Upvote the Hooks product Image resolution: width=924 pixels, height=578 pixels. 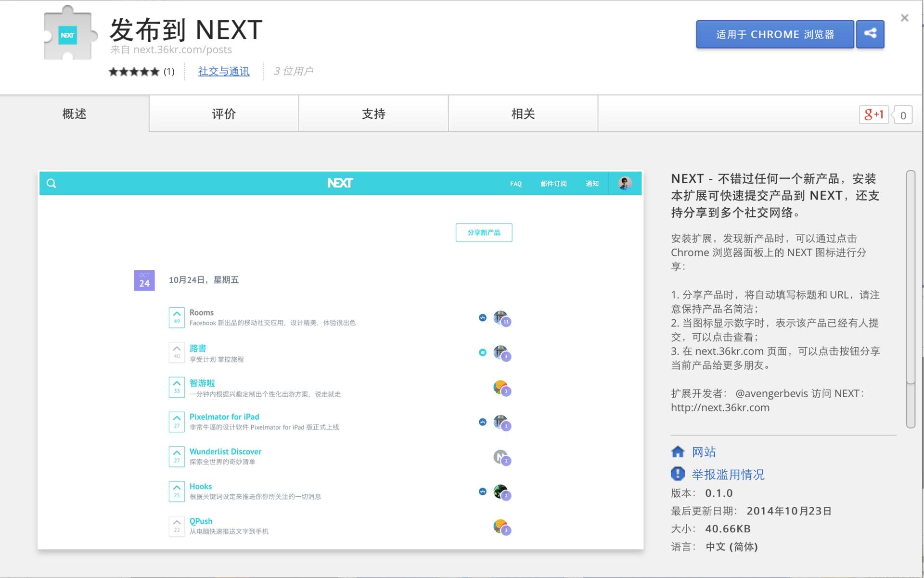pyautogui.click(x=177, y=491)
